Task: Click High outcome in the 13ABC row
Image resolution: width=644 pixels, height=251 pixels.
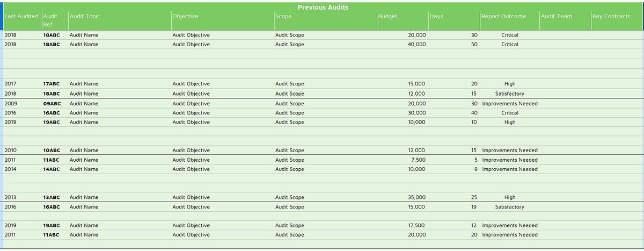Action: pos(510,197)
